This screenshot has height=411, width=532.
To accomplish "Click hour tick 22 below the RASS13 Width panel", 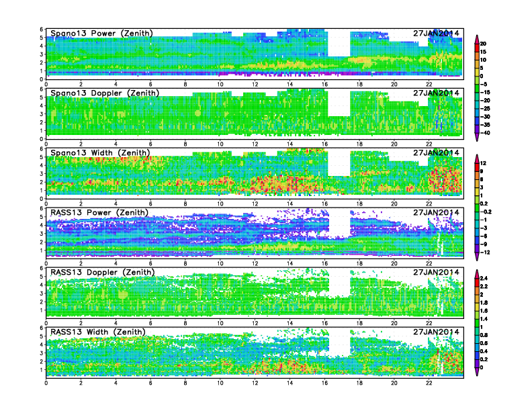I will coord(429,383).
